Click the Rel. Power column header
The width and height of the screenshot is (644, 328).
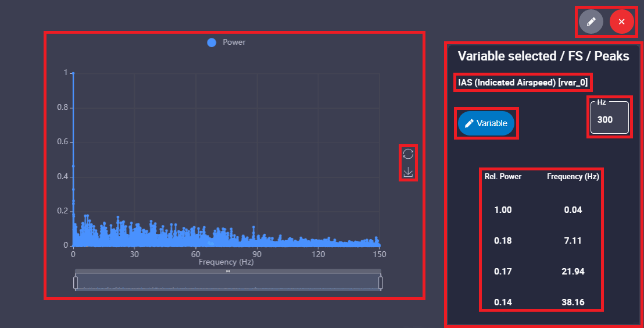[503, 176]
